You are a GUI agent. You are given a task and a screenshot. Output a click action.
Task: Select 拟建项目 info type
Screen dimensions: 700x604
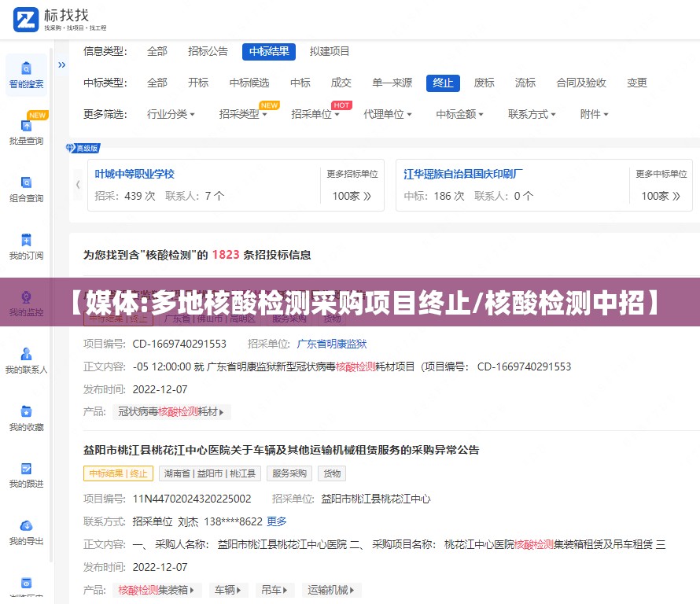[330, 51]
